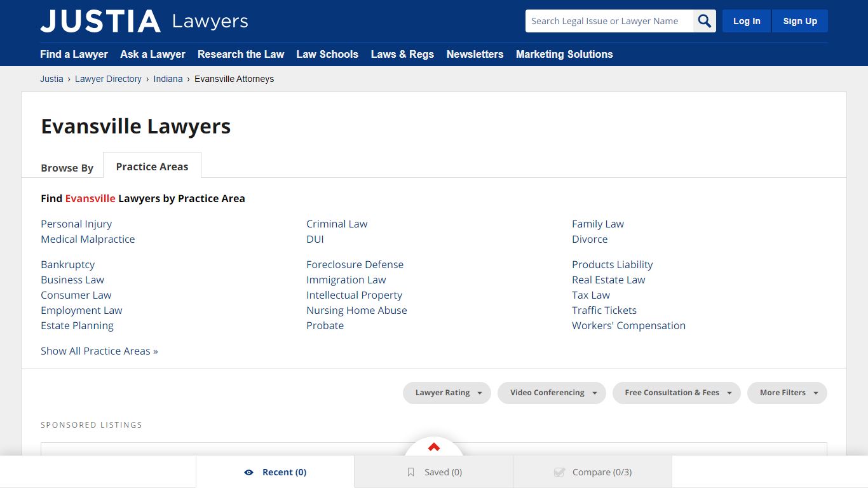Image resolution: width=868 pixels, height=488 pixels.
Task: Open Probate practice area
Action: [325, 325]
